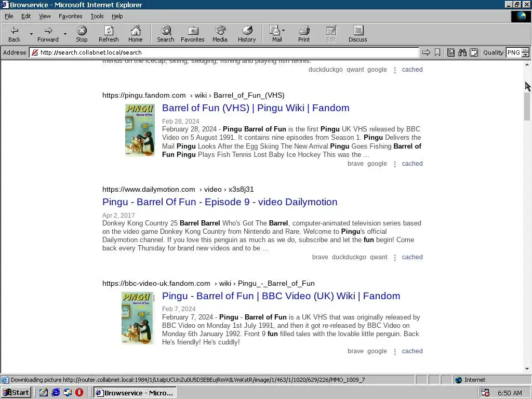Click cached link under BBC Video Wiki result
This screenshot has width=532, height=399.
click(412, 351)
